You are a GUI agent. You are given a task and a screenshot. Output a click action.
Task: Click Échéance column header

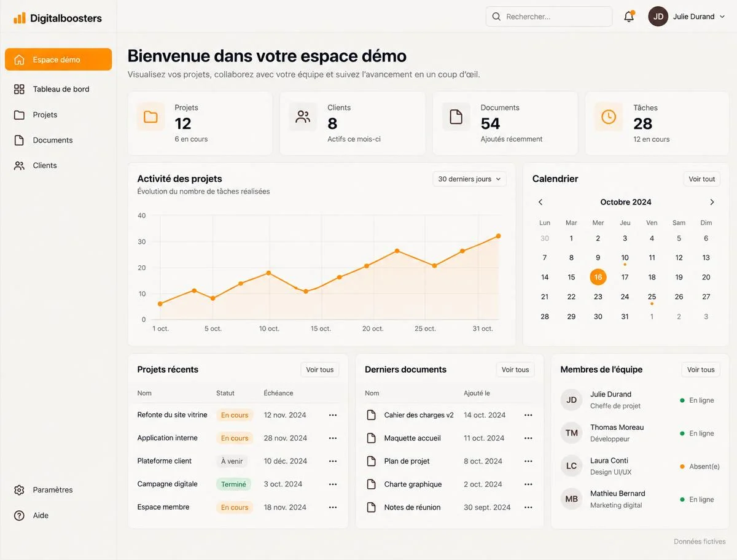pos(278,393)
